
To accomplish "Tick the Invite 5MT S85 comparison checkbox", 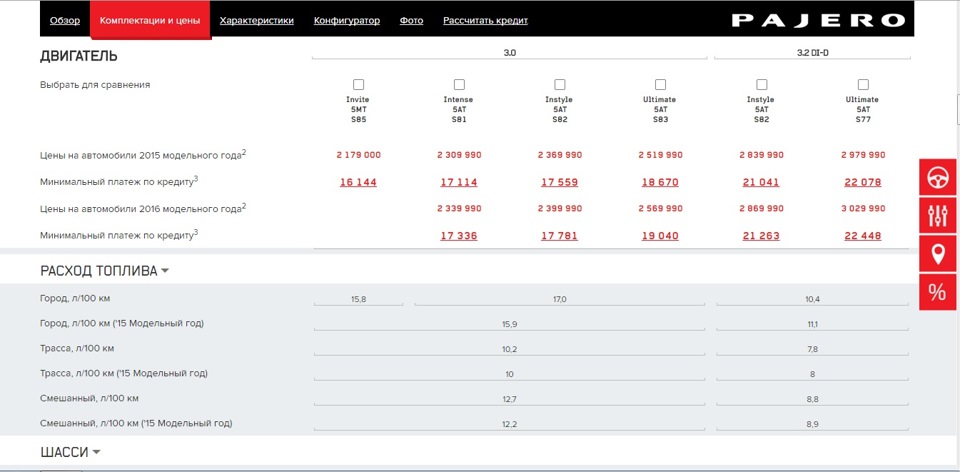I will tap(358, 84).
